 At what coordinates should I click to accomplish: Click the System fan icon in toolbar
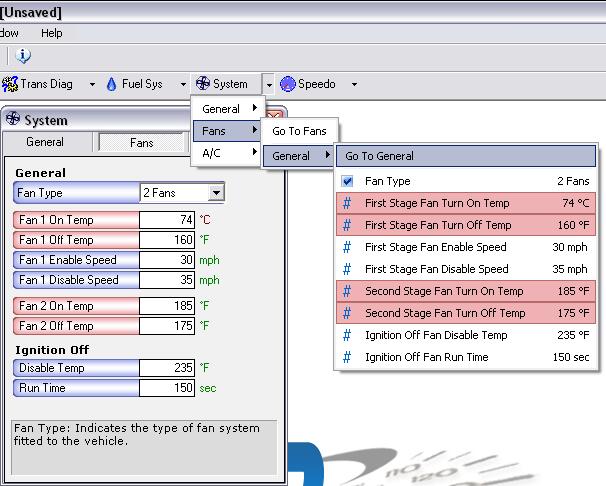[203, 84]
